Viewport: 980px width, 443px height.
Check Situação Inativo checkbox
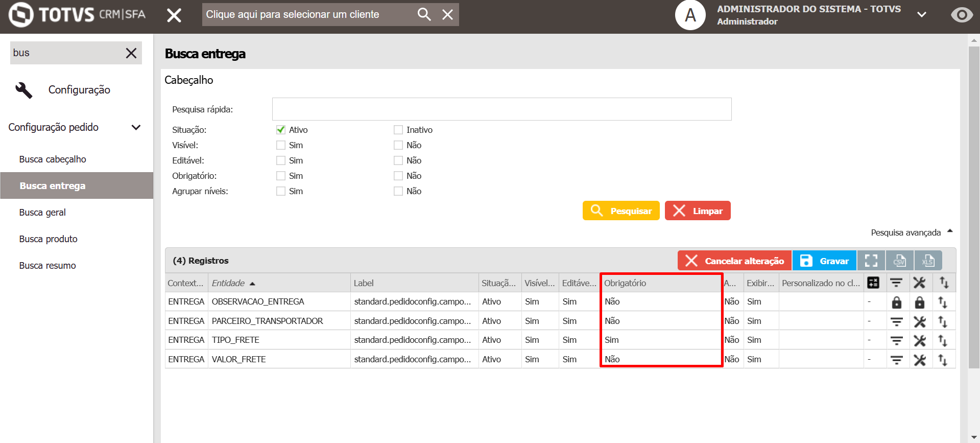(398, 130)
